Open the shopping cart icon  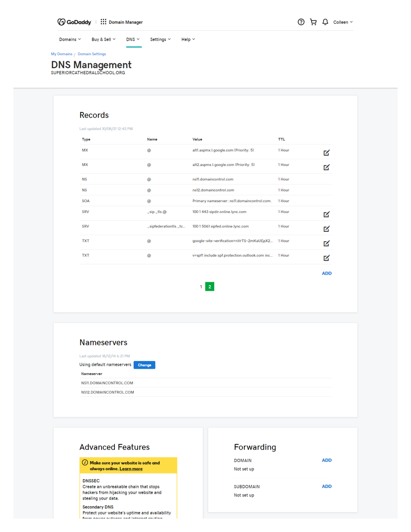click(313, 22)
